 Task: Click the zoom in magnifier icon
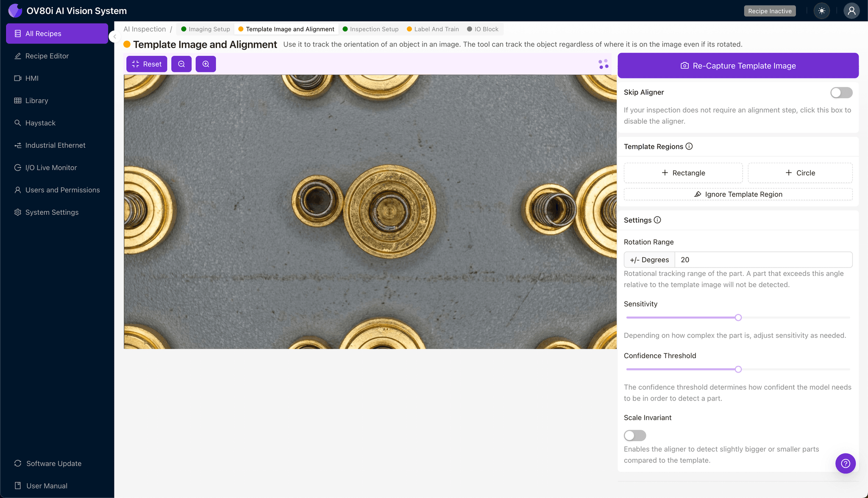pyautogui.click(x=206, y=64)
